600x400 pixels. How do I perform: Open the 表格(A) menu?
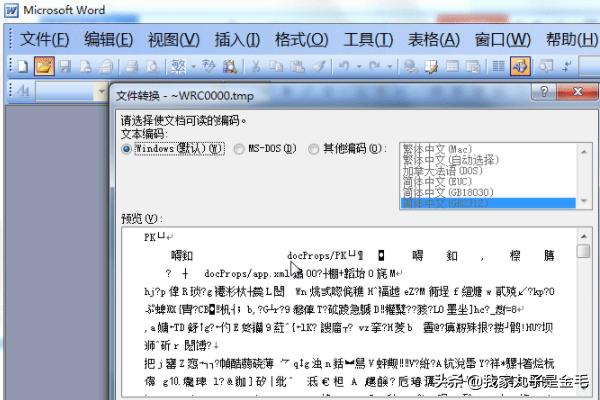point(433,39)
